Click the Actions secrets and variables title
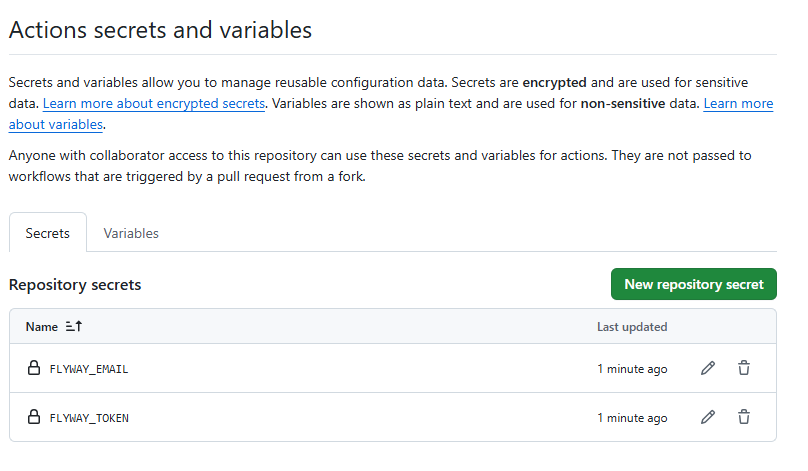 [x=160, y=30]
